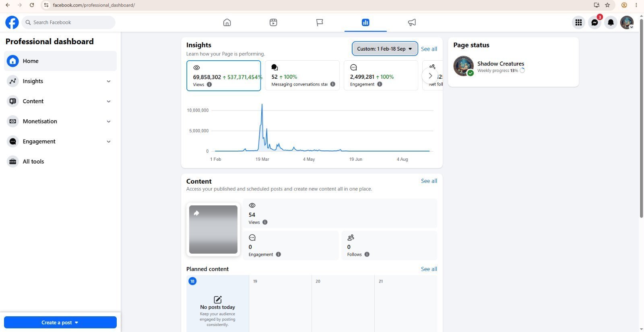Open Content in the dashboard sidebar

point(60,101)
